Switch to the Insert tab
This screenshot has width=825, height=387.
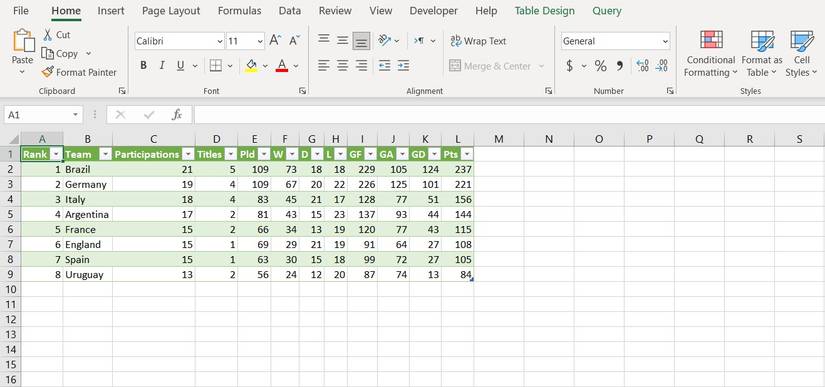tap(111, 11)
